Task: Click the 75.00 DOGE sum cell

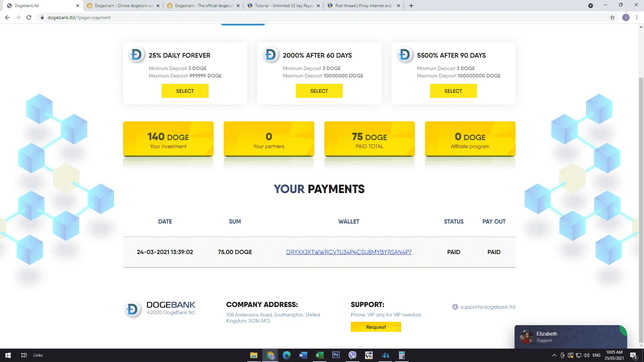Action: point(235,252)
